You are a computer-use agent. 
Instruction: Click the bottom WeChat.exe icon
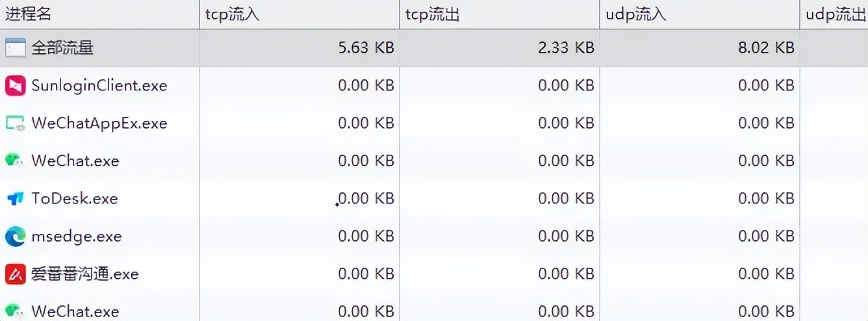pos(15,311)
